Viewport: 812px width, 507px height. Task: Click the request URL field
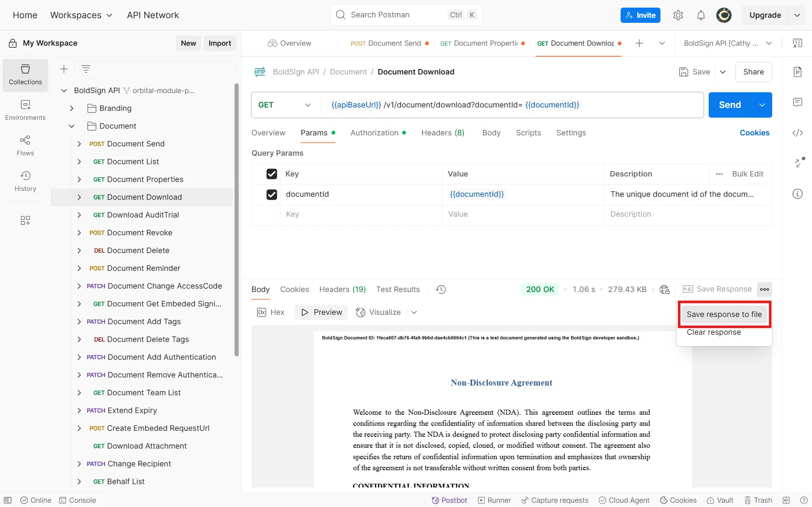512,105
